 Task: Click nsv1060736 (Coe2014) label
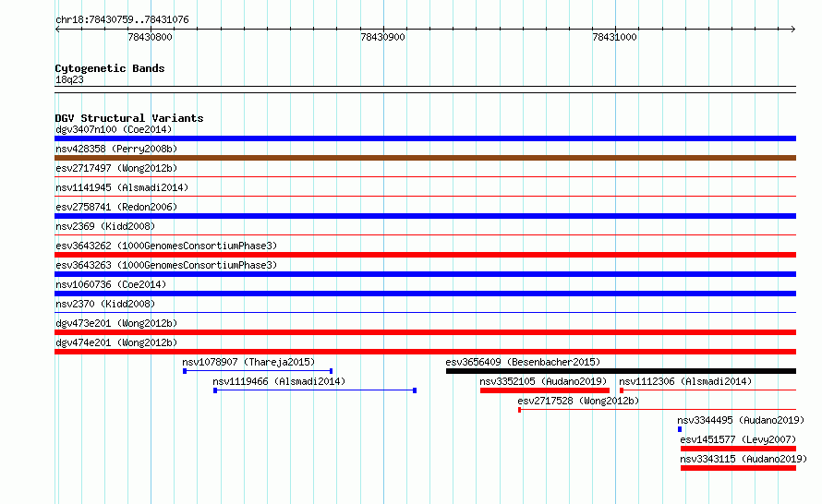(x=111, y=284)
